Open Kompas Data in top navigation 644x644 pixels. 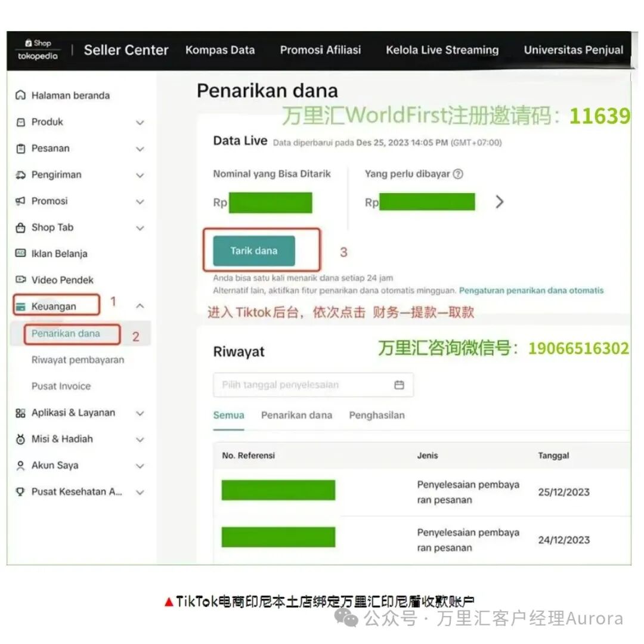(220, 50)
